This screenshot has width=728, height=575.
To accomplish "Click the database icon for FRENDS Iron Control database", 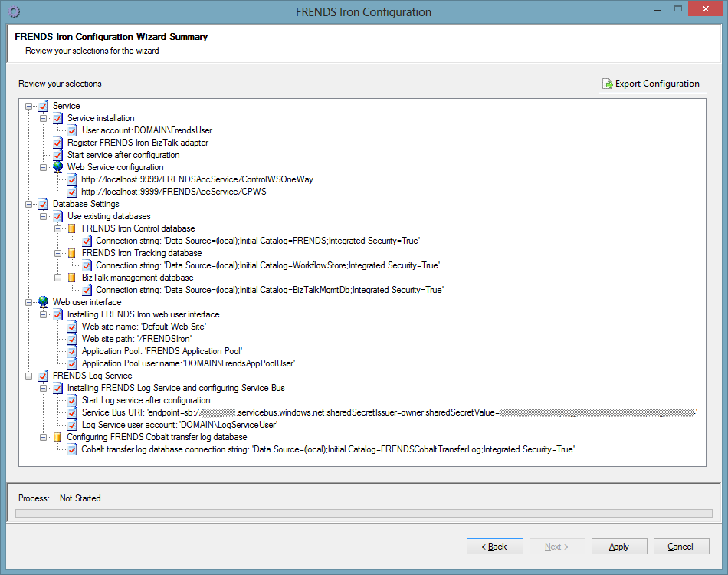I will pos(72,228).
